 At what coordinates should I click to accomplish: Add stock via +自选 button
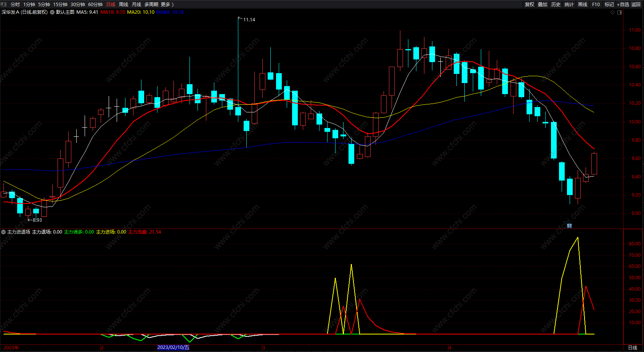[x=623, y=5]
